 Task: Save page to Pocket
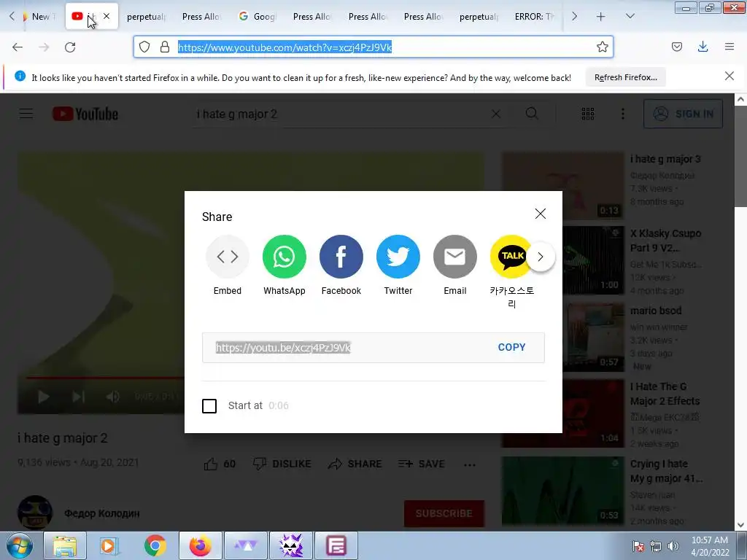click(x=677, y=47)
